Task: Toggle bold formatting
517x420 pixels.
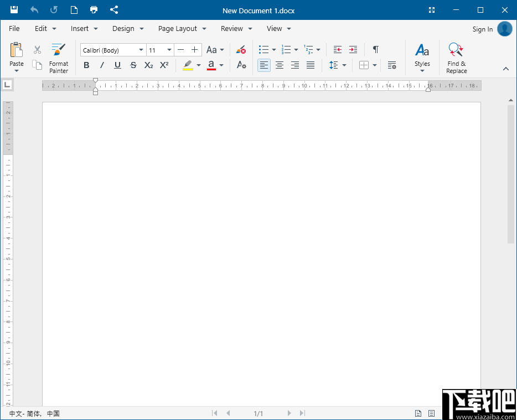Action: (86, 65)
